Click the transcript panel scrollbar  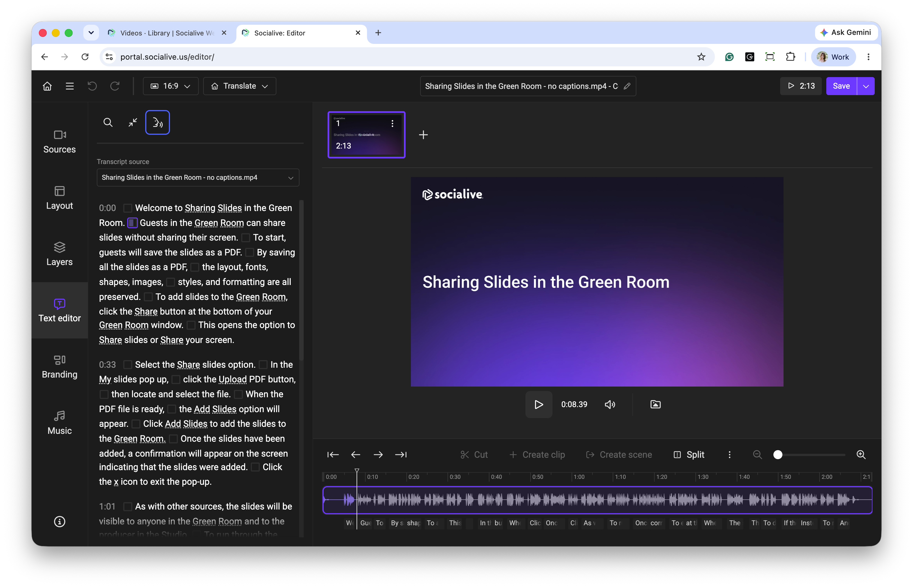click(301, 281)
